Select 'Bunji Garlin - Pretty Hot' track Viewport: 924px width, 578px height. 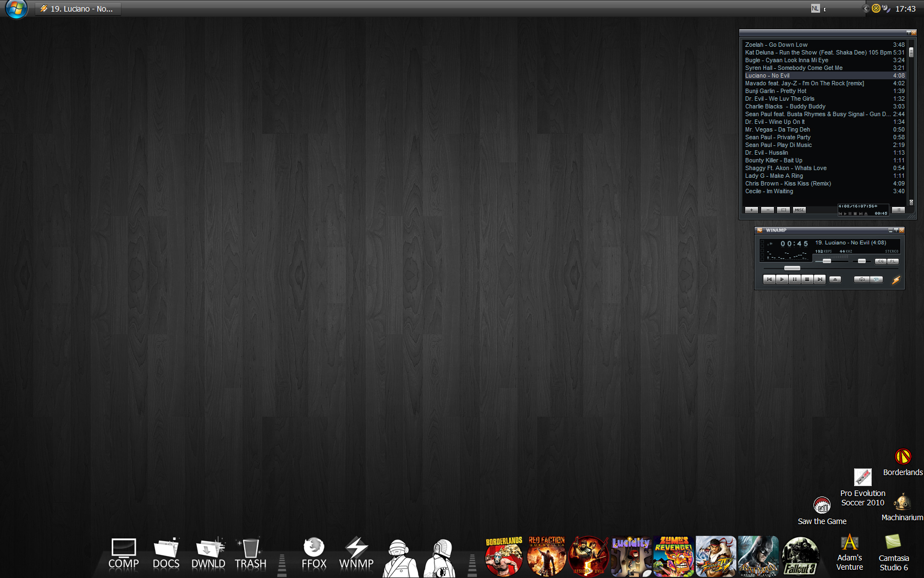pos(824,91)
